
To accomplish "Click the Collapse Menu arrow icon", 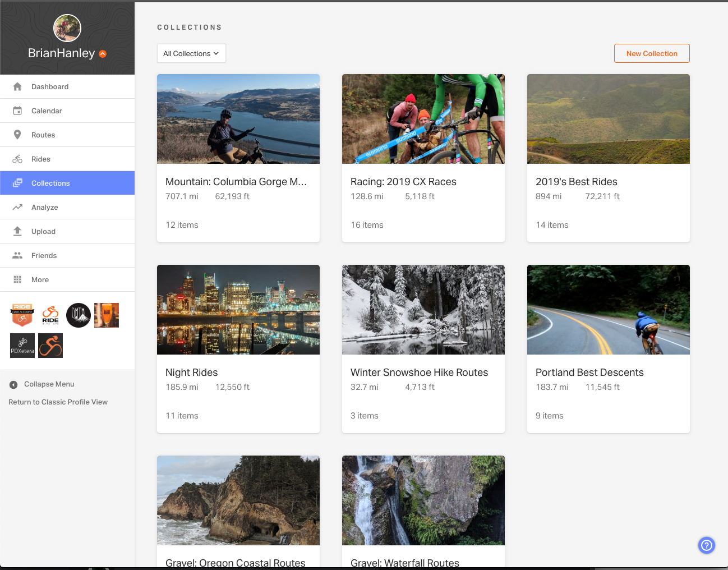I will click(x=13, y=384).
